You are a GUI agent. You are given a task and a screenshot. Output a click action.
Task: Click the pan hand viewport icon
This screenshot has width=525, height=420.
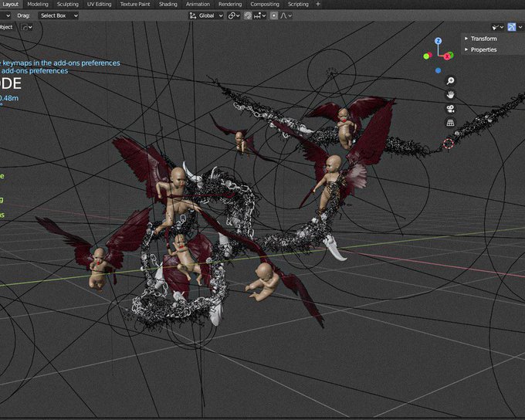pos(450,95)
